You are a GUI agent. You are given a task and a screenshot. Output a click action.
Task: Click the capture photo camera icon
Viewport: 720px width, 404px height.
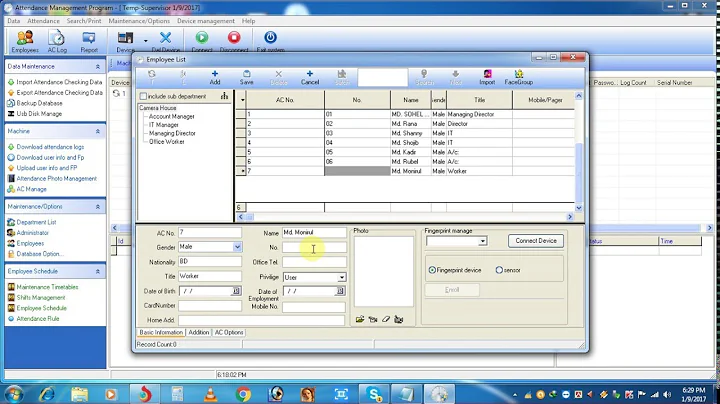point(373,319)
